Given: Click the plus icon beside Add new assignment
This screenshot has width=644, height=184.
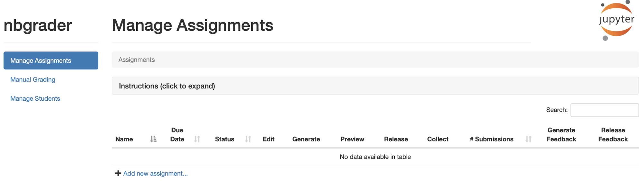Looking at the screenshot, I should tap(118, 173).
